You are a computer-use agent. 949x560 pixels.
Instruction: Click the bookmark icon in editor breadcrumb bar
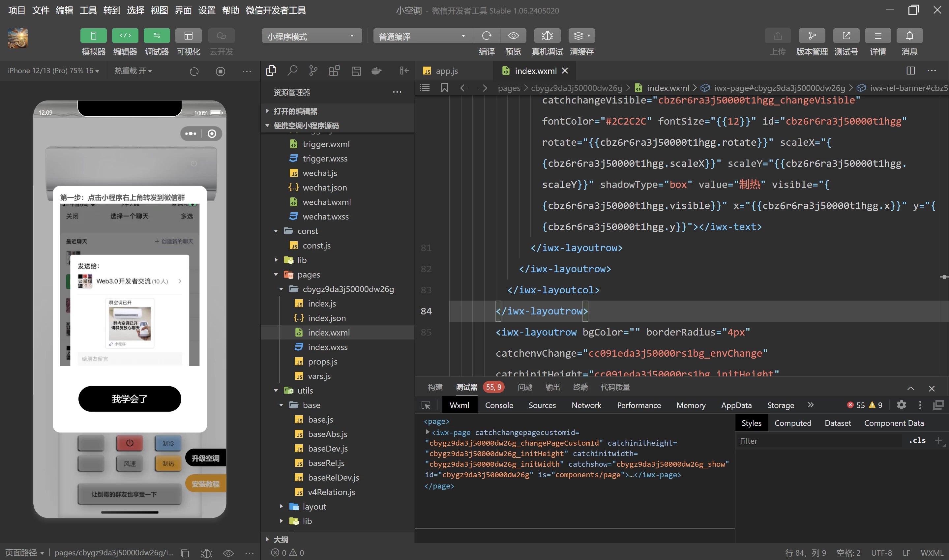pyautogui.click(x=444, y=88)
